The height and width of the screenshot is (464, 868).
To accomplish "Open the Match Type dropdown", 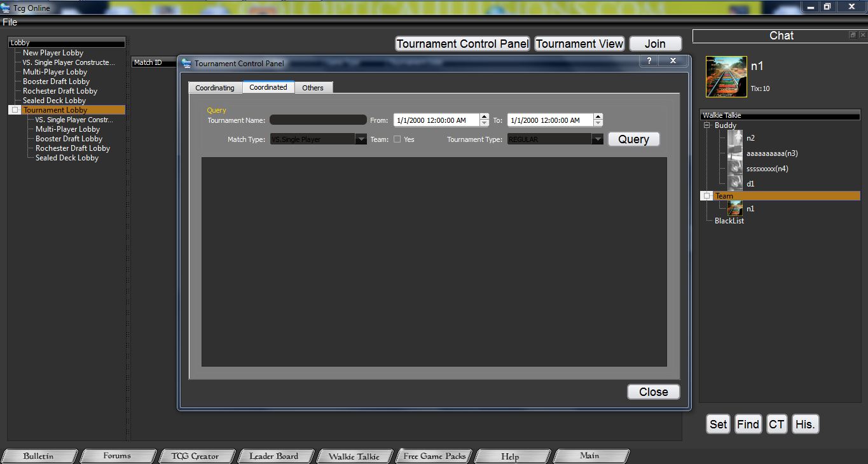I will tap(361, 139).
